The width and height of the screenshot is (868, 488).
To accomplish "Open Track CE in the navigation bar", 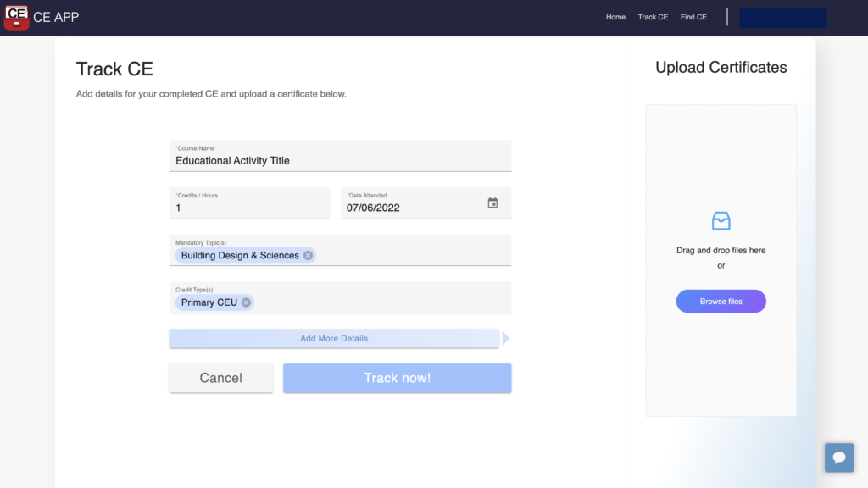I will coord(653,17).
